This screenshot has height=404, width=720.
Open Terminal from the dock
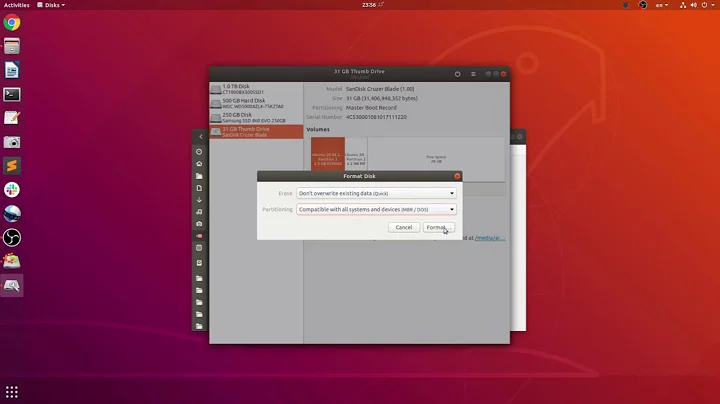pos(12,95)
